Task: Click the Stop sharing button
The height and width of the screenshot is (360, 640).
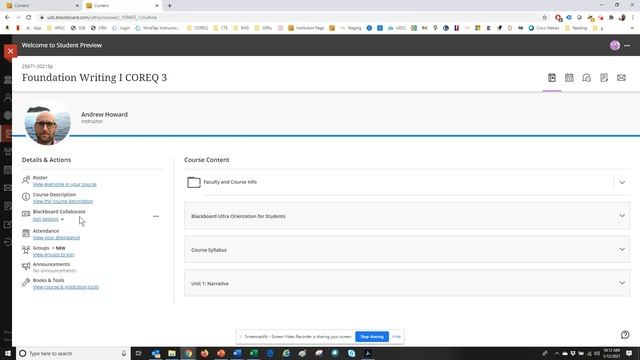Action: [372, 337]
